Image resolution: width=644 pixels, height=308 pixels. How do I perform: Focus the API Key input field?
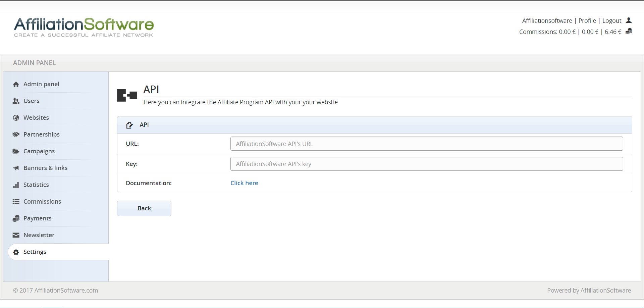427,164
